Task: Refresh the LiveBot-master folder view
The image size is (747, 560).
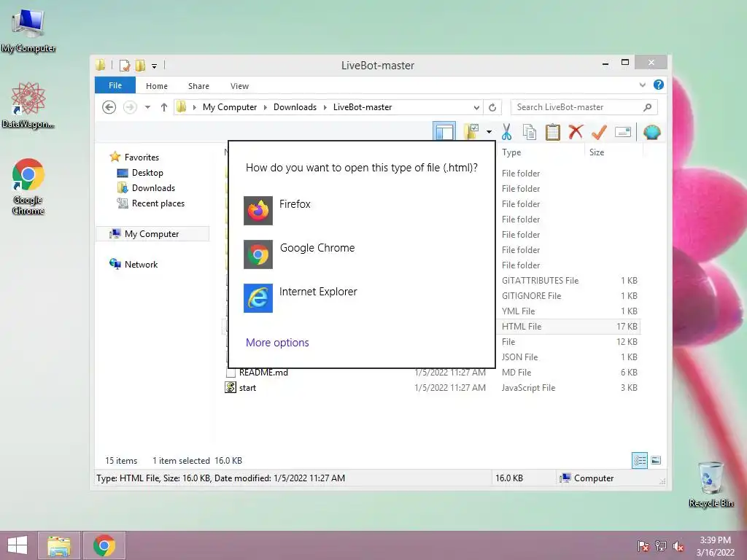Action: (x=492, y=107)
